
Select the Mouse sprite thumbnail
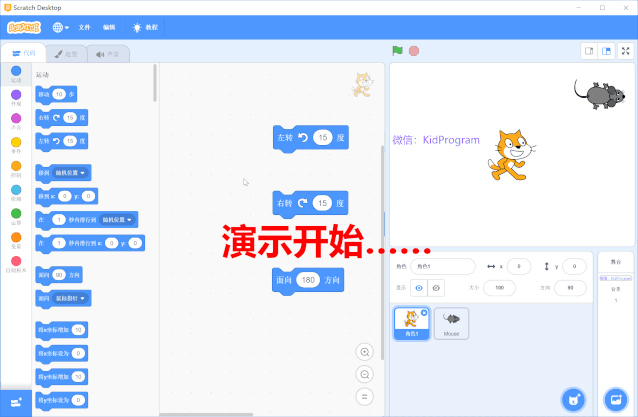451,322
